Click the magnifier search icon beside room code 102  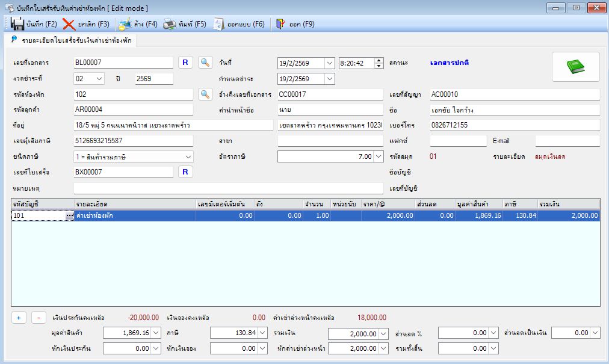click(205, 94)
